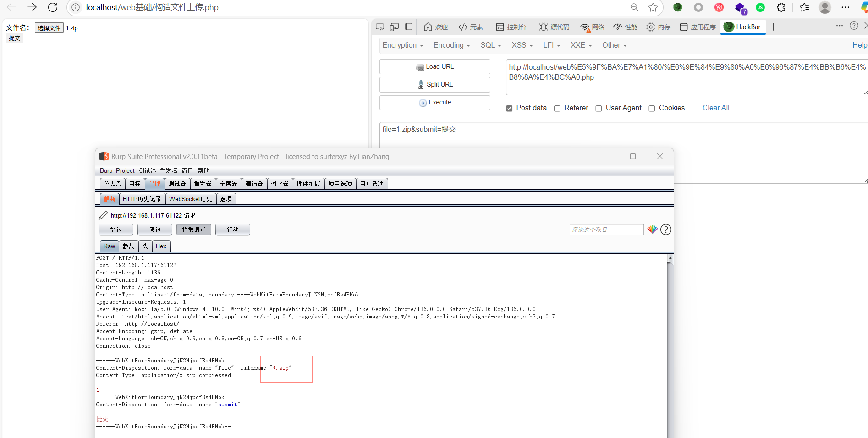Click the Clear All link
The image size is (868, 438).
tap(716, 108)
